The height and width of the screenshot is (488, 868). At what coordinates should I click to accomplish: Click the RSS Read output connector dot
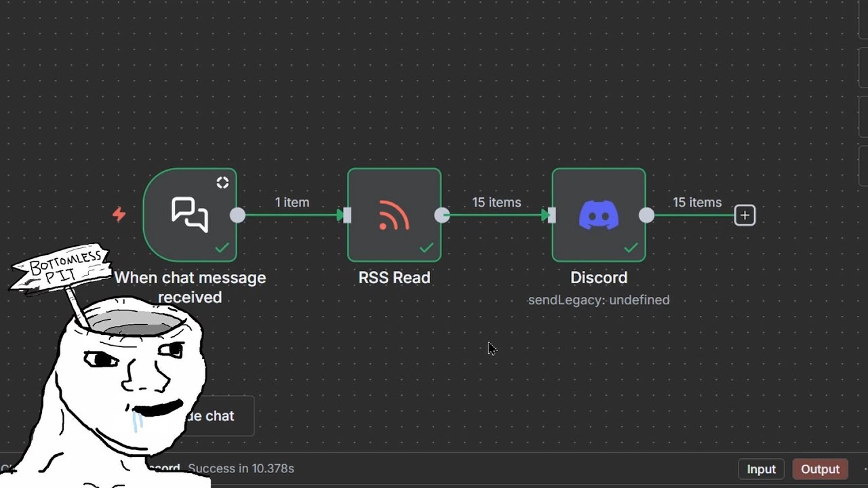442,216
